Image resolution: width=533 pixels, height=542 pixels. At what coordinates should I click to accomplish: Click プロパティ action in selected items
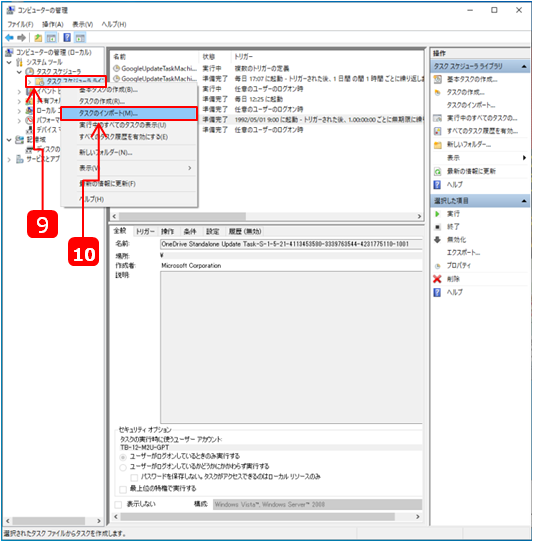pyautogui.click(x=458, y=265)
